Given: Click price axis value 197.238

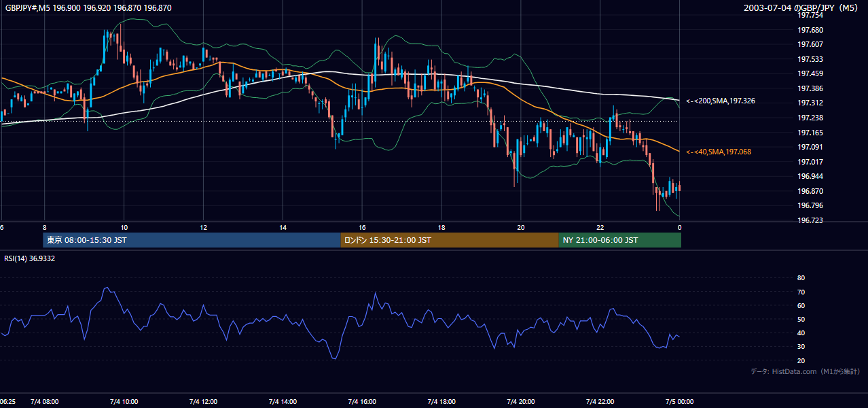Looking at the screenshot, I should pos(811,118).
